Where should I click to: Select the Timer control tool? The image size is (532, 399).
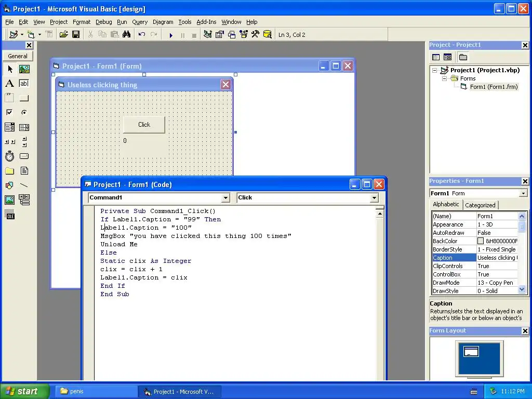(x=10, y=156)
